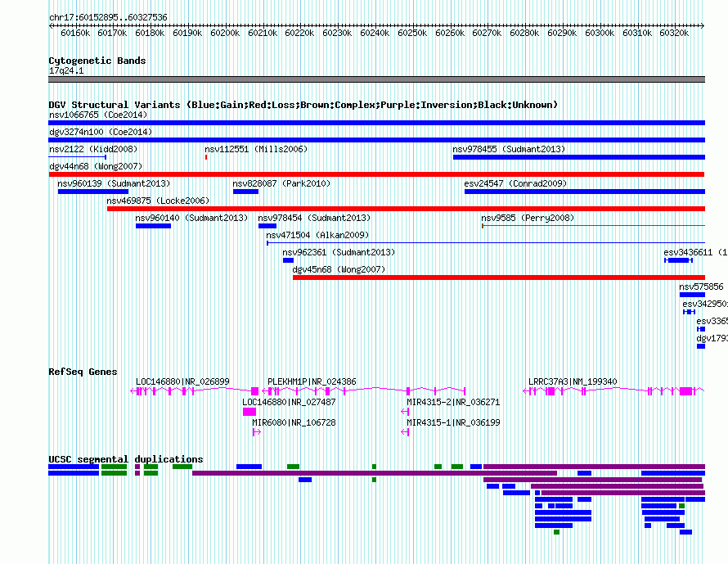Open the nsv469875 (Locke2006) label
This screenshot has height=564, width=728.
pyautogui.click(x=158, y=201)
